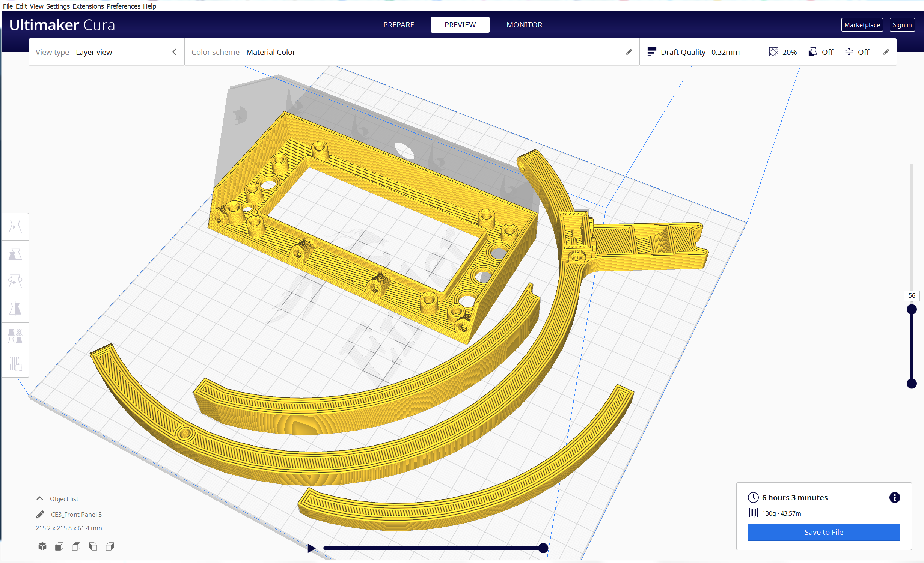
Task: Switch to top view cube icon
Action: click(76, 546)
